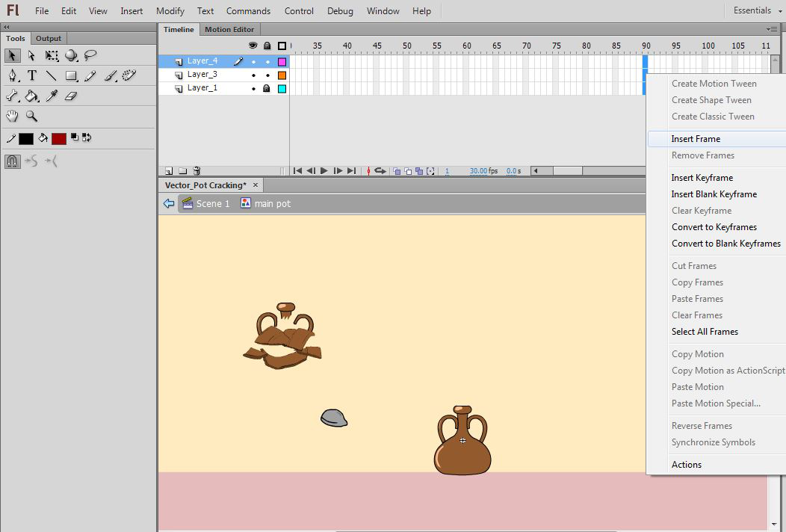
Task: Open the red fill color swatch
Action: point(59,138)
